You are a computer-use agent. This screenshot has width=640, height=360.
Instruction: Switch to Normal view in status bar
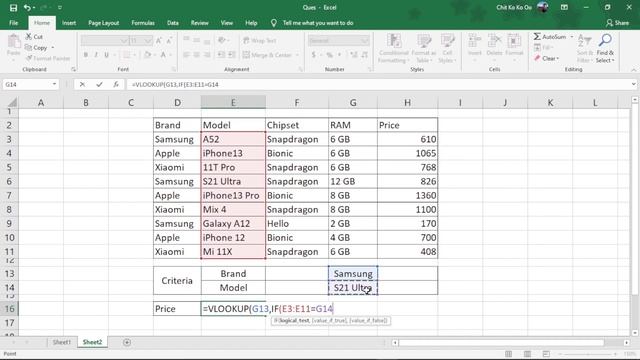[508, 354]
